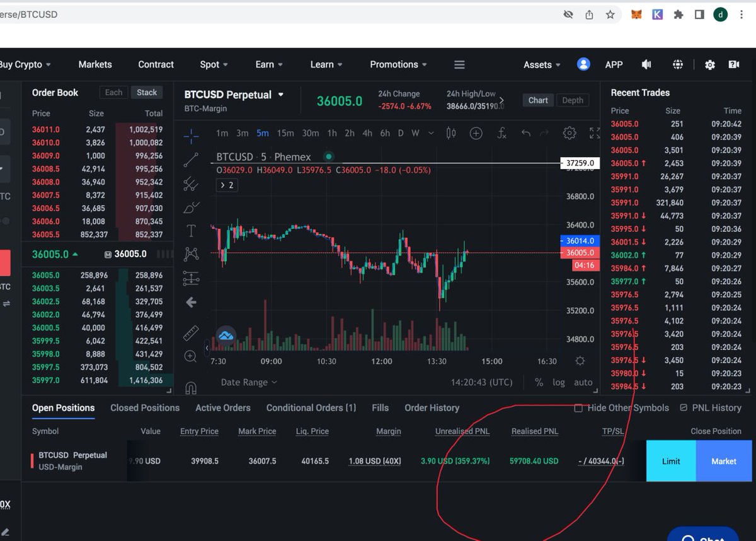756x541 pixels.
Task: Switch to the Depth view toggle
Action: [x=573, y=100]
